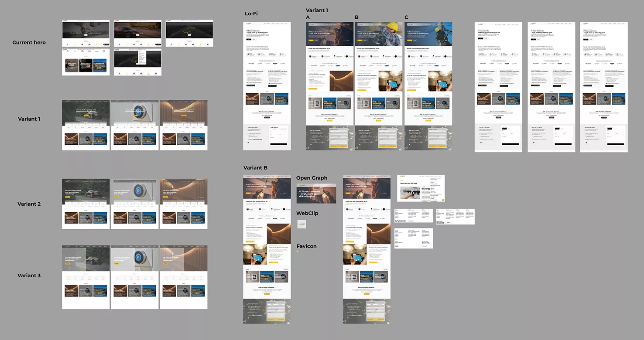Select the 'WebClip' label
This screenshot has width=644, height=340.
[307, 213]
